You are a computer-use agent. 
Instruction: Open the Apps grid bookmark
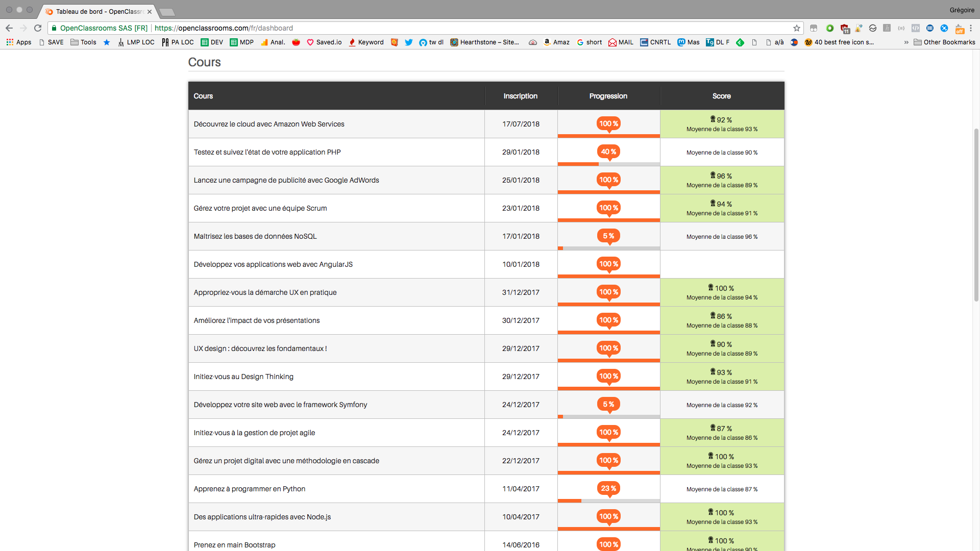19,42
